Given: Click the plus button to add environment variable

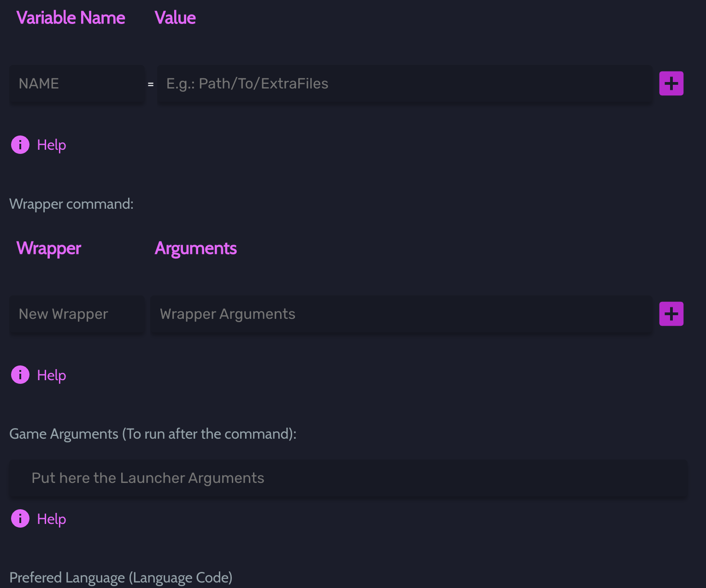Looking at the screenshot, I should pos(671,83).
